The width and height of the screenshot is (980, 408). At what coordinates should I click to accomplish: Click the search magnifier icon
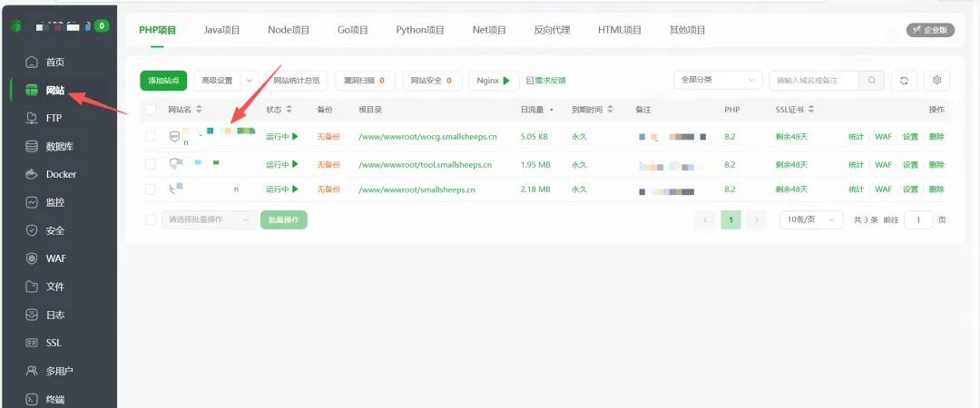coord(871,81)
